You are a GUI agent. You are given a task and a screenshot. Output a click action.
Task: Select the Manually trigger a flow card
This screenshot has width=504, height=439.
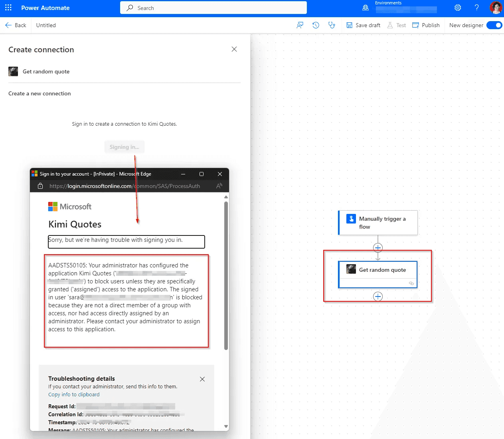(x=378, y=223)
